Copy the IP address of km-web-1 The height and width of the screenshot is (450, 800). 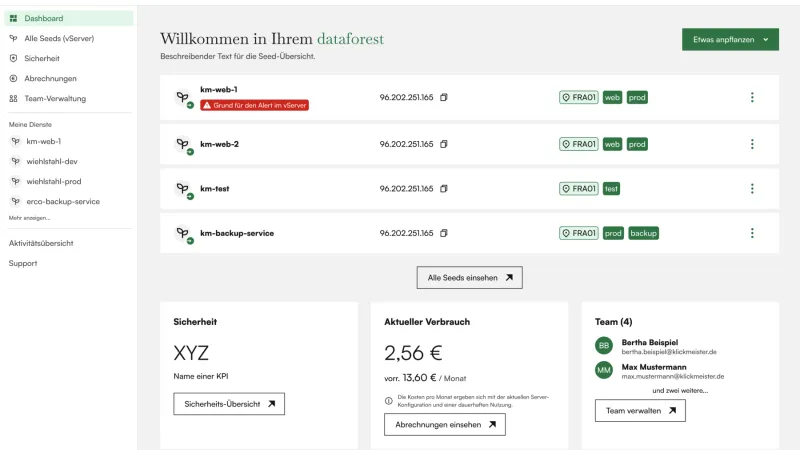[x=444, y=97]
